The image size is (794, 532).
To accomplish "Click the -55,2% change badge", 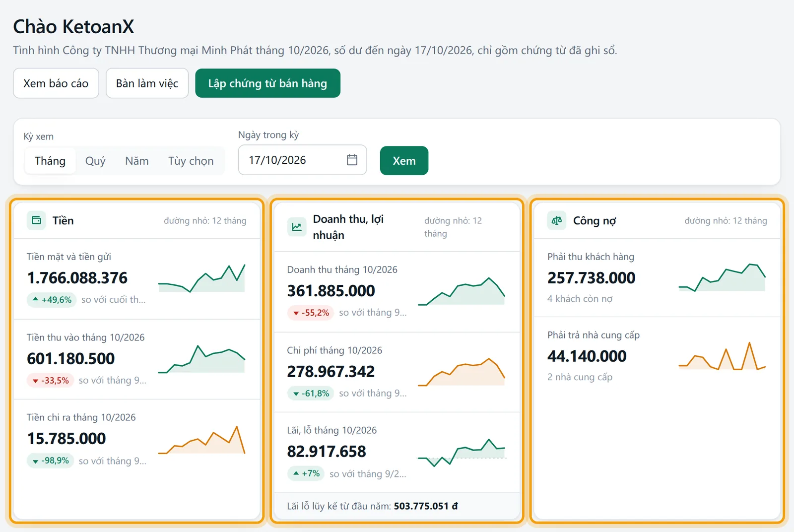I will (x=311, y=313).
